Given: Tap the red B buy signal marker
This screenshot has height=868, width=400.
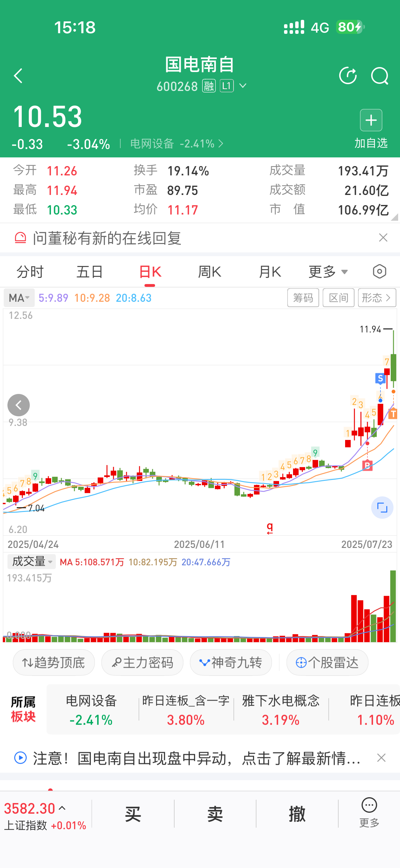Looking at the screenshot, I should tap(367, 465).
